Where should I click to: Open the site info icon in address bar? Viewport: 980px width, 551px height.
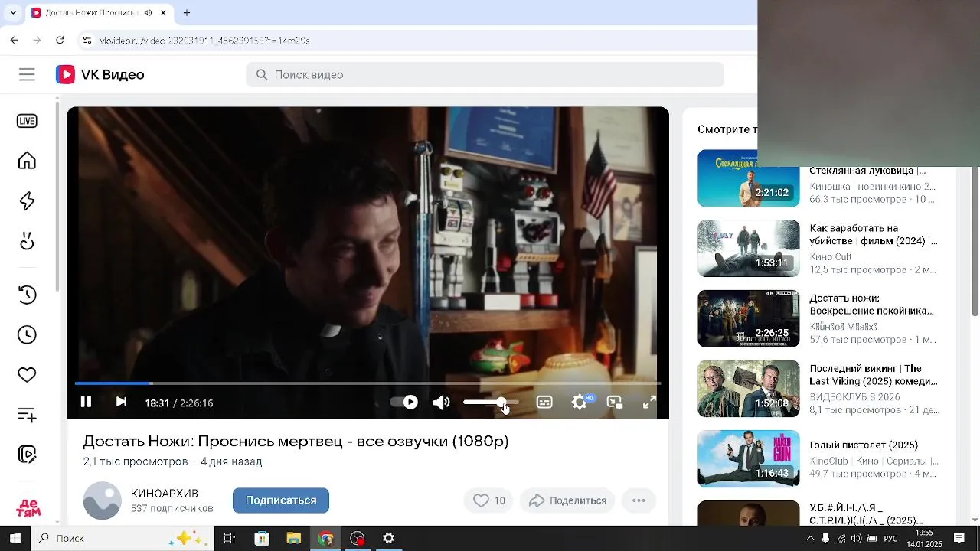[x=87, y=40]
